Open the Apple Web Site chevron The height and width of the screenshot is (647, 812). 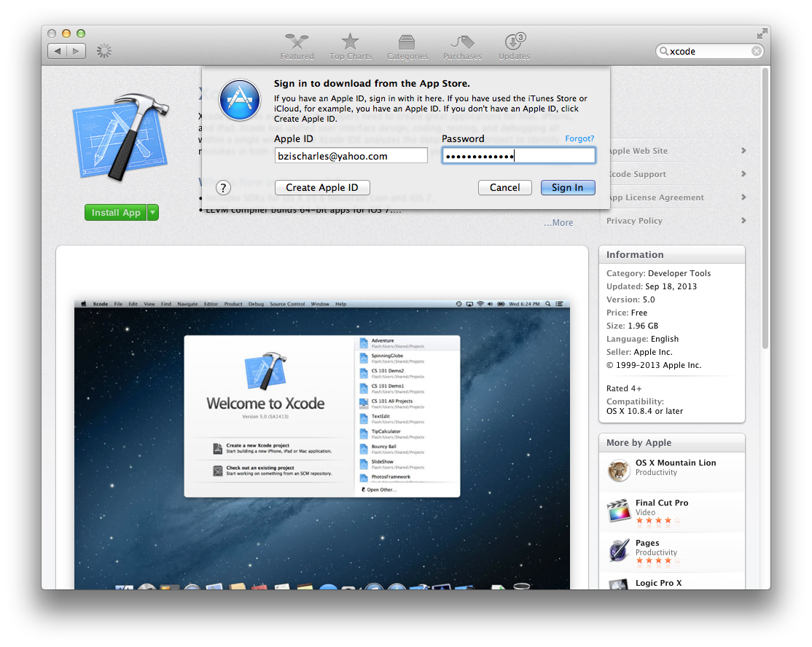coord(743,151)
